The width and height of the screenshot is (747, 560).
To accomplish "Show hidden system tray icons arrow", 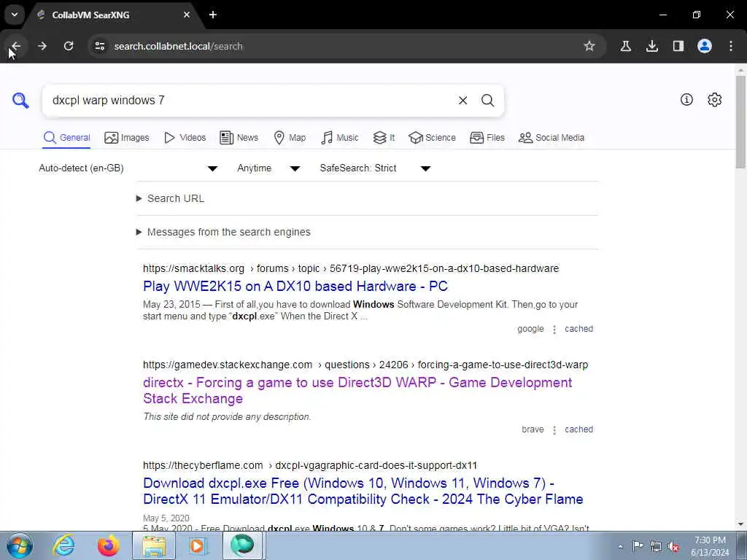I will tap(620, 546).
